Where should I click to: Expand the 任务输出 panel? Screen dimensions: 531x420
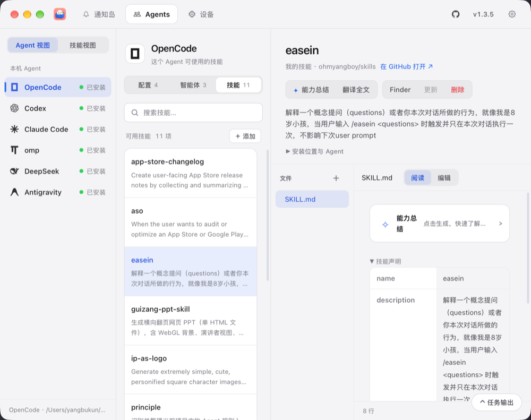[496, 402]
